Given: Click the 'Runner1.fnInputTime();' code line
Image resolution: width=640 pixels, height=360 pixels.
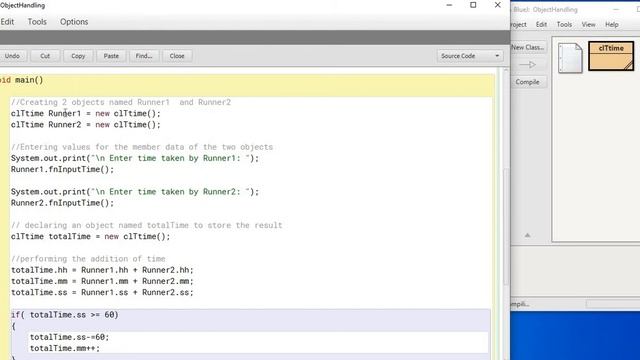Looking at the screenshot, I should tap(62, 169).
